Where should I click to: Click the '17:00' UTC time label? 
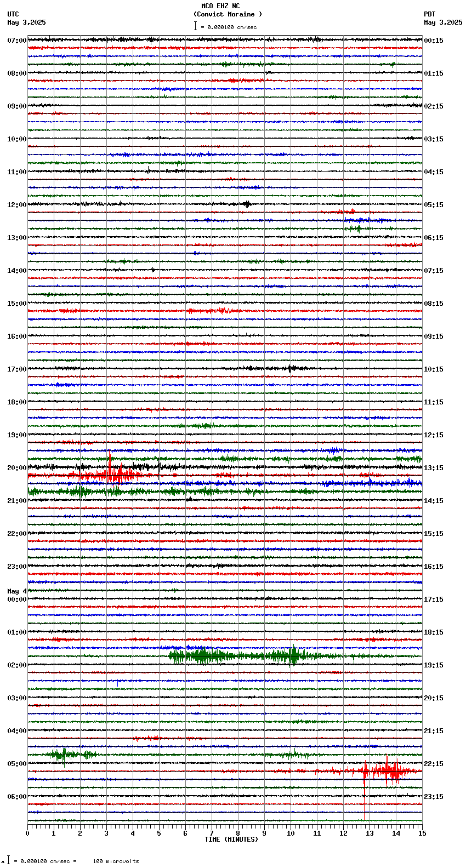click(x=17, y=369)
